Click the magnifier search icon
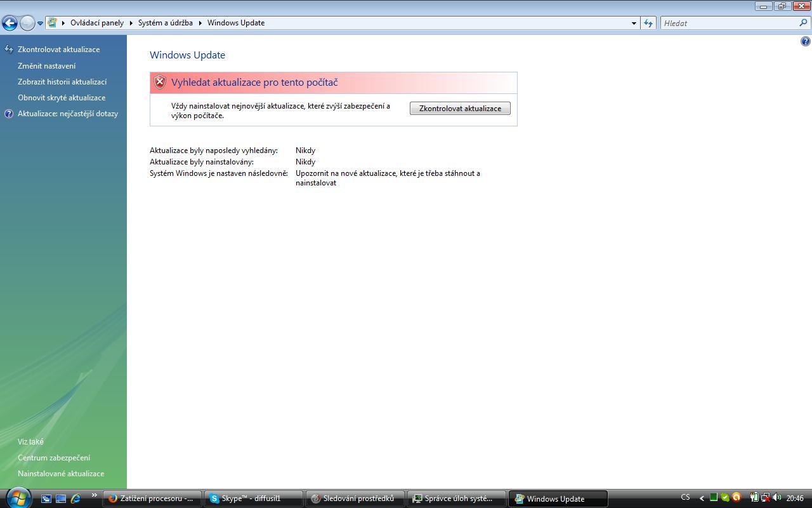The image size is (812, 508). tap(804, 23)
